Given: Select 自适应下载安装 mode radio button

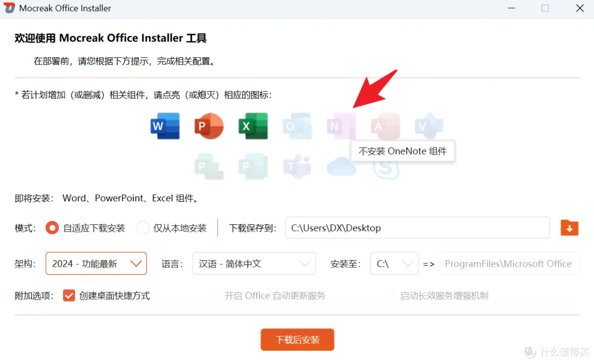Looking at the screenshot, I should click(52, 228).
